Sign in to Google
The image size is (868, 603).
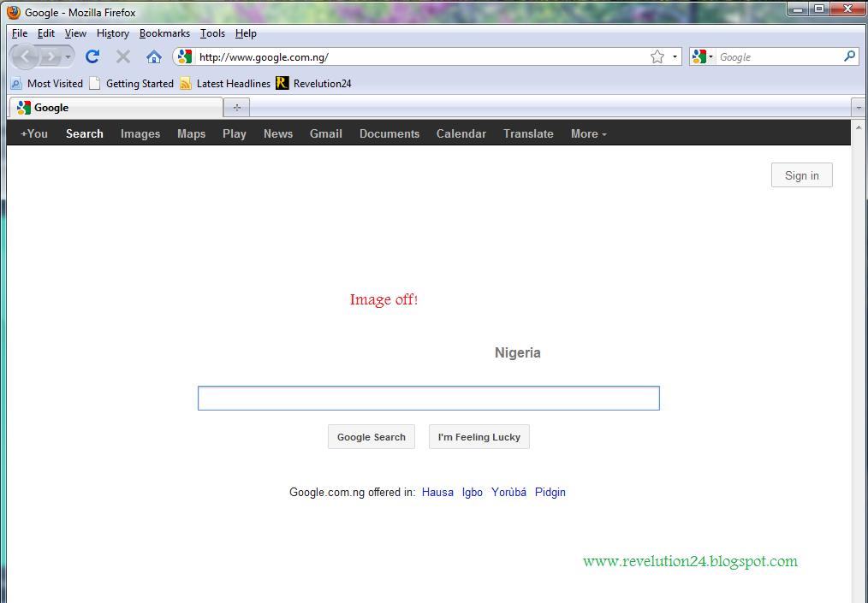click(801, 174)
